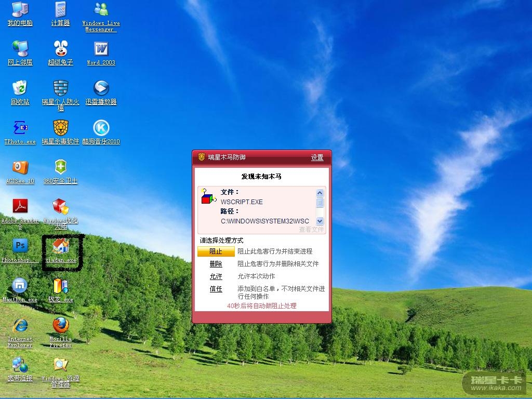Image resolution: width=532 pixels, height=399 pixels.
Task: Click the C:\WINDOWS\SYSTEM32\WSC path text
Action: click(265, 221)
